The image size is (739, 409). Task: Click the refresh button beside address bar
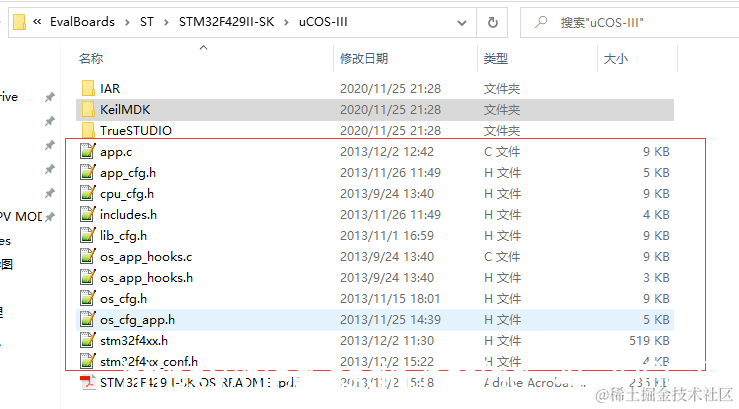[493, 22]
